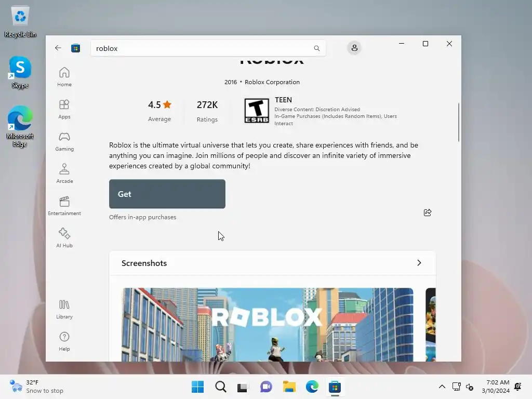Open the Library in the sidebar
This screenshot has width=532, height=399.
[x=64, y=310]
